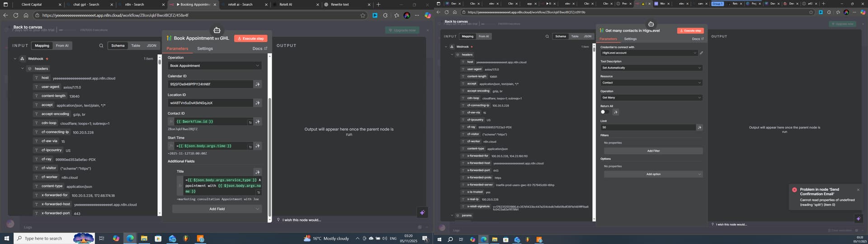Dismiss the Send Confirmation Email error notification

[858, 190]
